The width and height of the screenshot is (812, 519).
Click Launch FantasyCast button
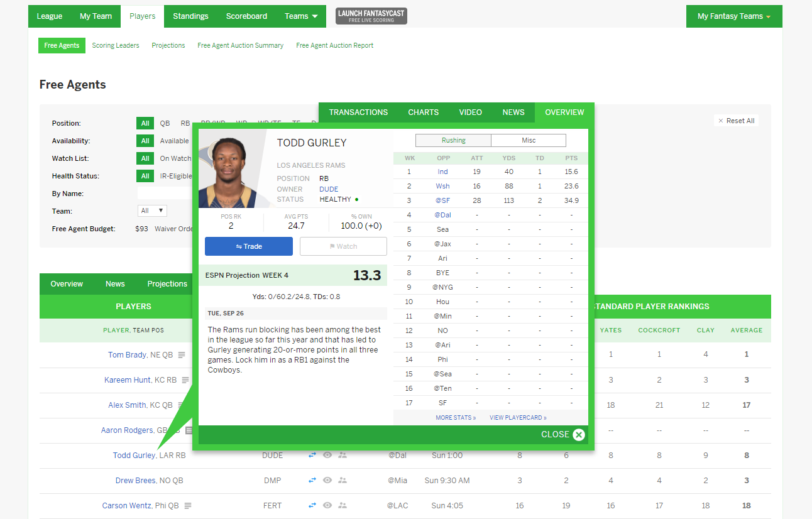(371, 16)
